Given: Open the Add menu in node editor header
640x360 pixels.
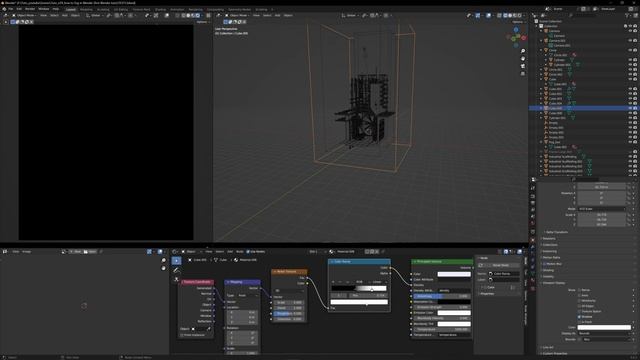Looking at the screenshot, I should 230,252.
